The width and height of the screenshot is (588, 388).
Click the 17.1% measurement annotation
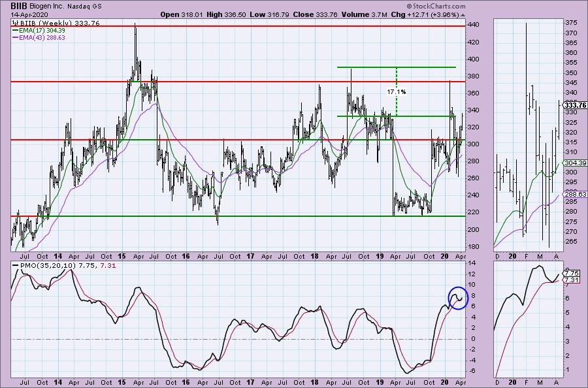397,92
